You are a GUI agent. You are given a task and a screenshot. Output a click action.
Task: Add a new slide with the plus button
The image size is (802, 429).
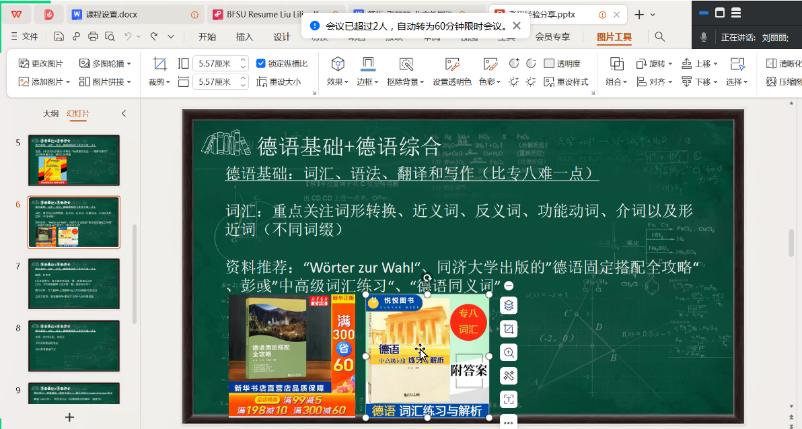coord(69,416)
